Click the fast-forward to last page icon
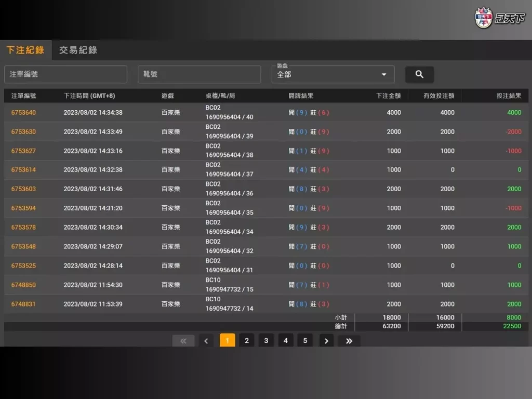 tap(349, 340)
